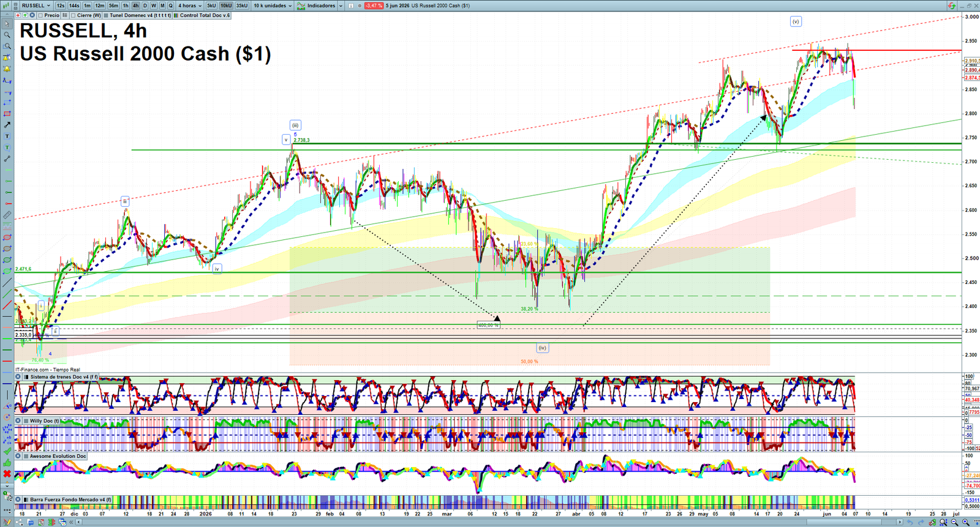The image size is (980, 527).
Task: Click the -3,47 % change badge
Action: pos(374,6)
